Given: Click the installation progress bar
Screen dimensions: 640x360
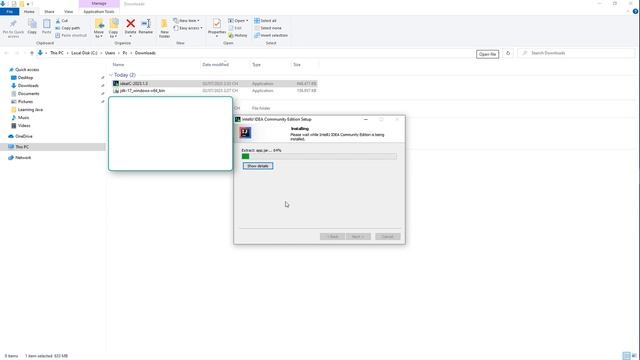Looking at the screenshot, I should 319,156.
